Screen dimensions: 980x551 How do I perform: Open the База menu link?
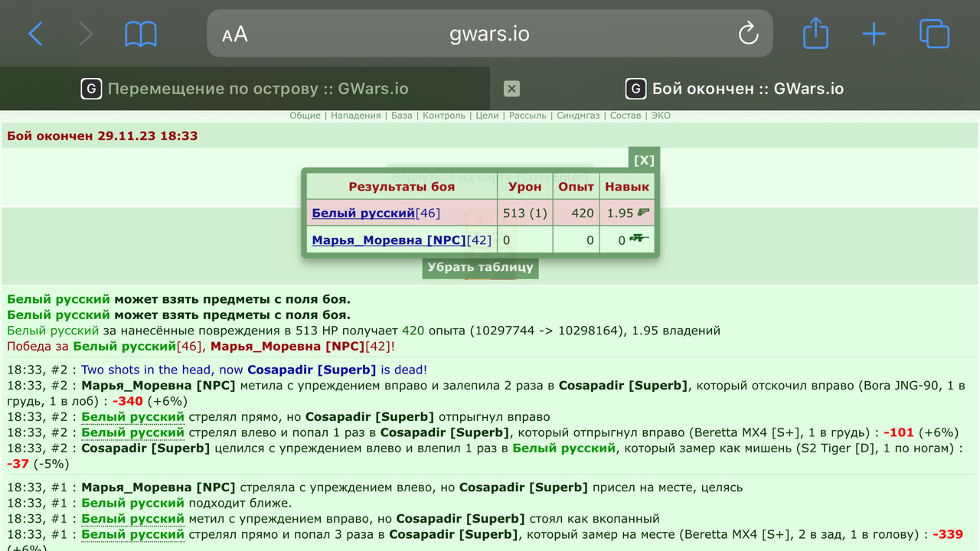401,116
